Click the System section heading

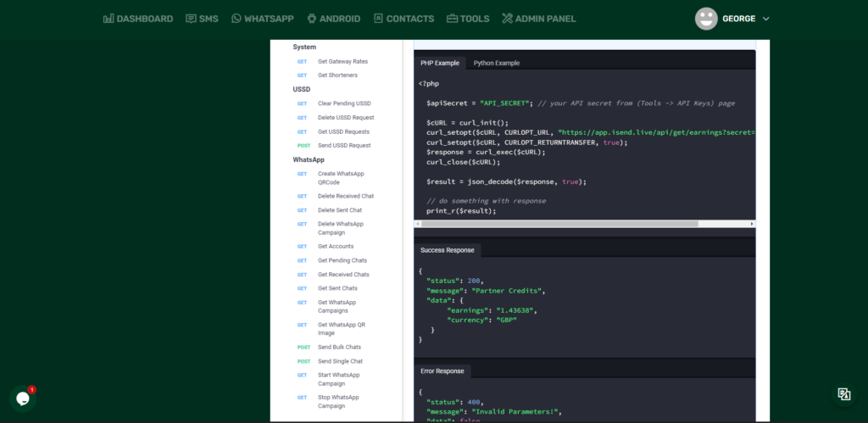(x=304, y=47)
